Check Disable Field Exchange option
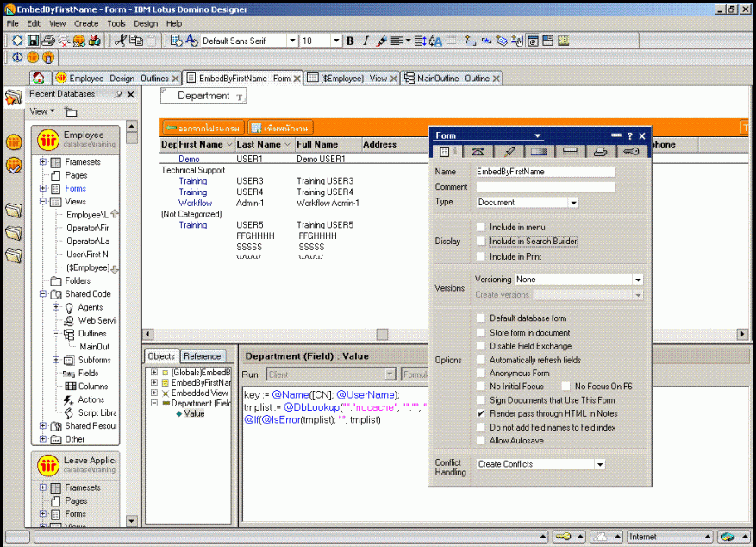Image resolution: width=756 pixels, height=547 pixels. click(481, 346)
